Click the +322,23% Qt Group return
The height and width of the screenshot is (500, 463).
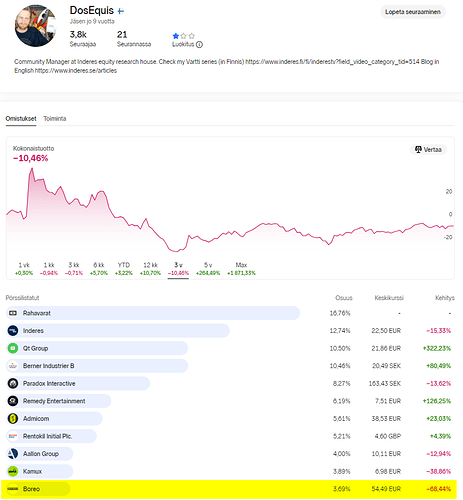(x=437, y=348)
